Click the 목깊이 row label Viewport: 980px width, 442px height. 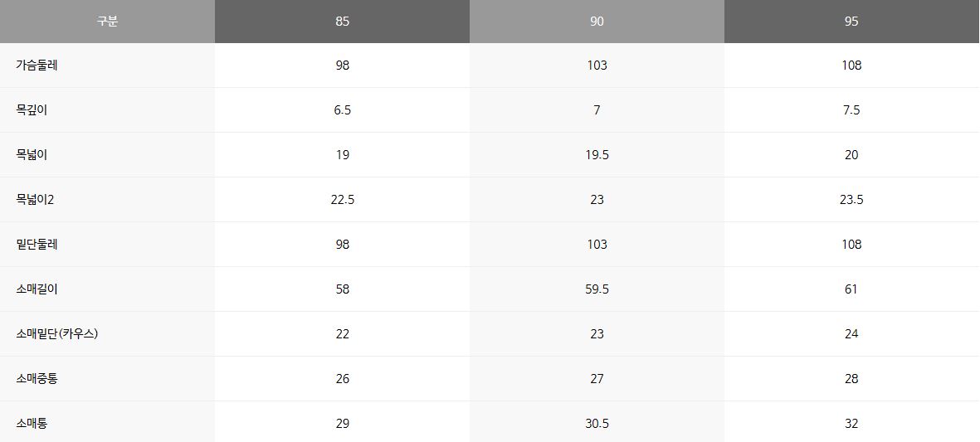click(x=32, y=110)
